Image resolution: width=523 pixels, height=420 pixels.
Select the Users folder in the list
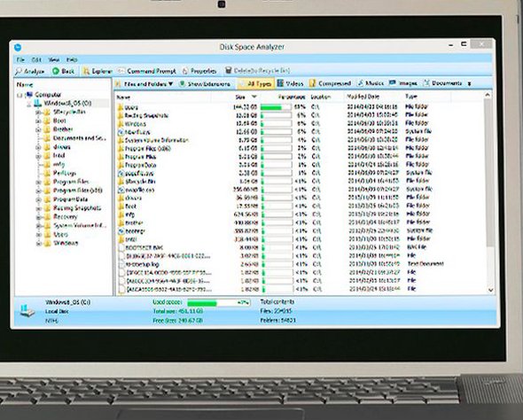point(301,107)
